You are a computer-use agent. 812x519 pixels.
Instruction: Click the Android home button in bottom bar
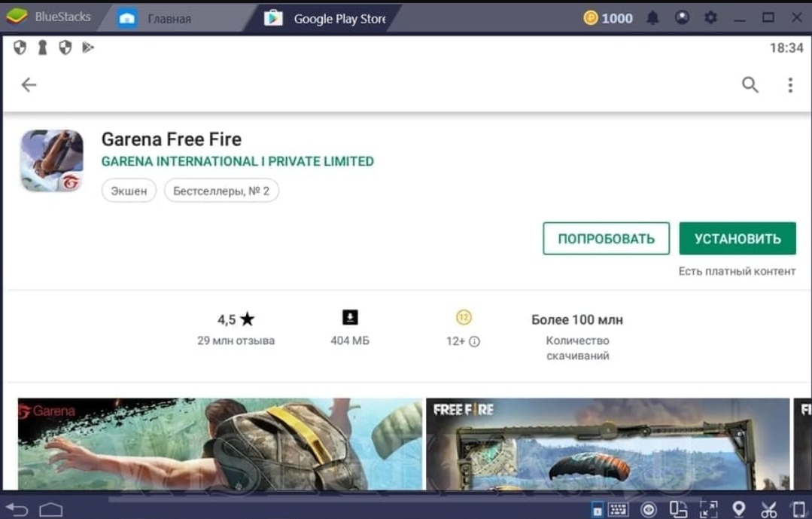click(x=50, y=510)
